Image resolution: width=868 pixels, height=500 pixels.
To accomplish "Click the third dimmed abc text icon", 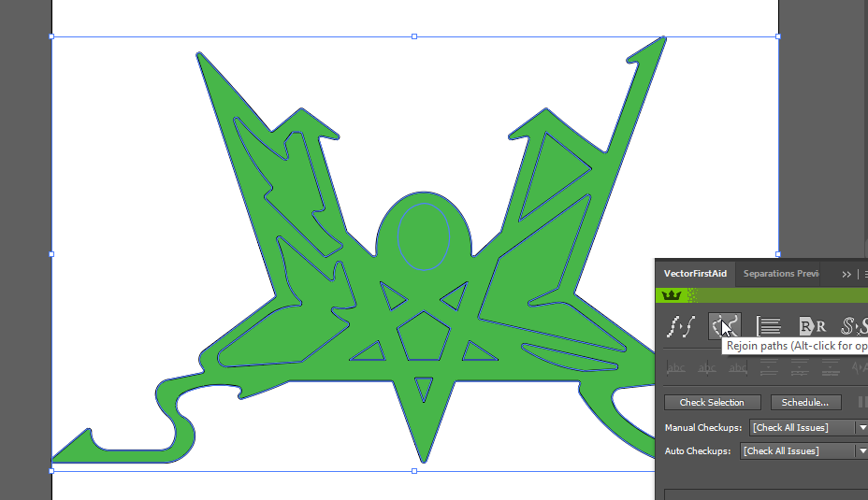I will (x=738, y=367).
